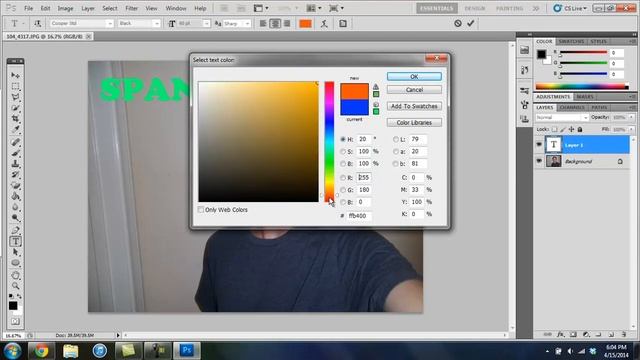
Task: Select the Pen tool
Action: pyautogui.click(x=15, y=231)
